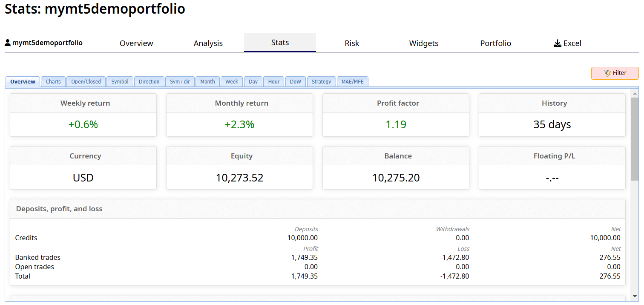Screen dimensions: 644x305
Task: Click the mymt5demoportfolio account name
Action: click(x=47, y=43)
